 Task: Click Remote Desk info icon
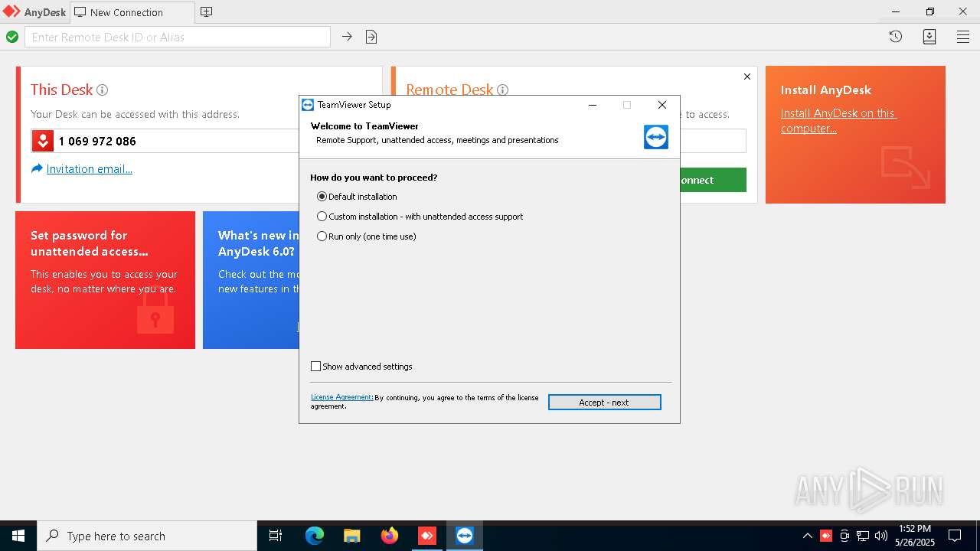(503, 90)
